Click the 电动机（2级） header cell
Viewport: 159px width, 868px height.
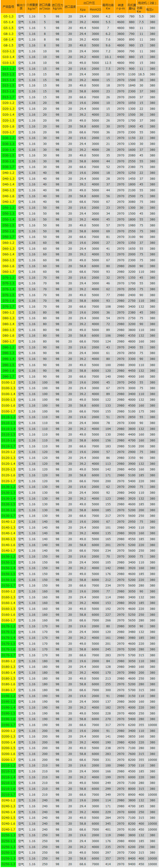tap(147, 3)
